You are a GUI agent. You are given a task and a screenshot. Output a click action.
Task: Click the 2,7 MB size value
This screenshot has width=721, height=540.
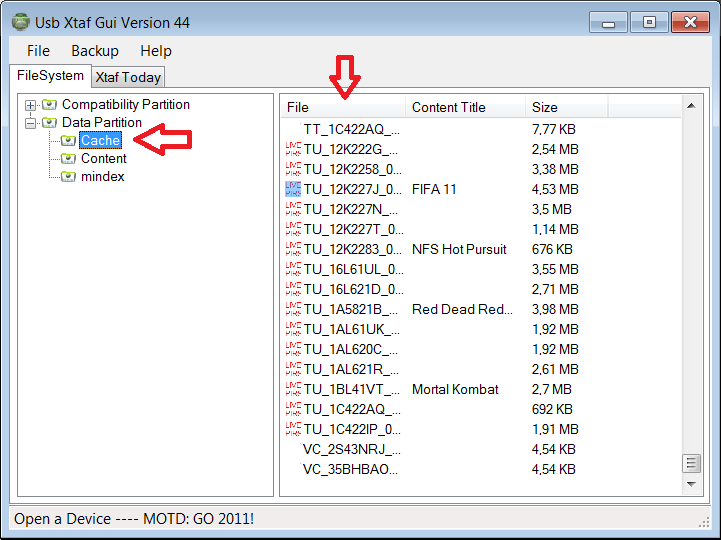(551, 389)
